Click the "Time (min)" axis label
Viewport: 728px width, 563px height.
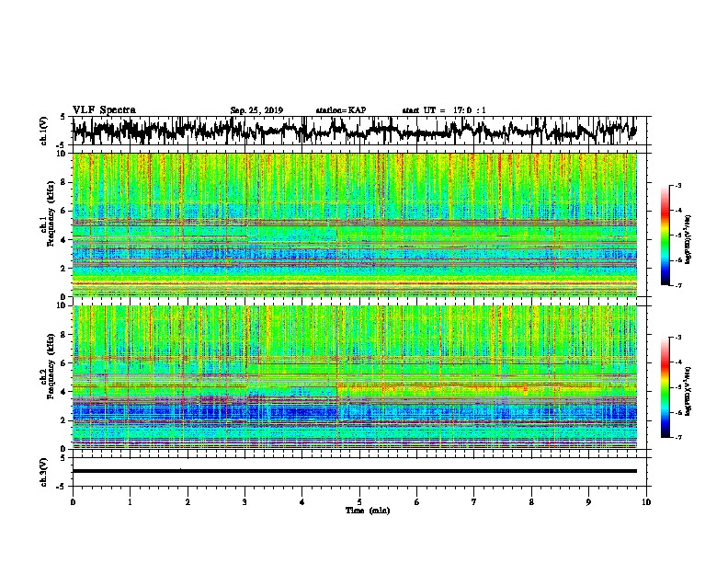click(368, 511)
